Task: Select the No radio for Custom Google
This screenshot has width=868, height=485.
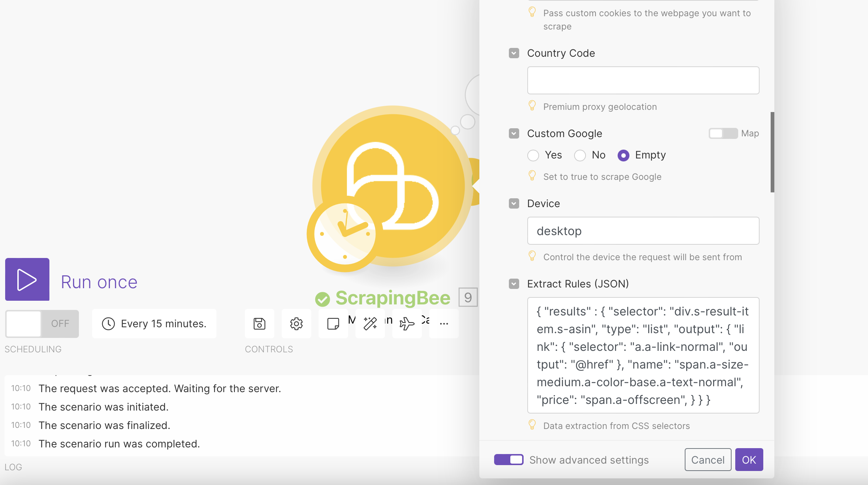Action: [580, 156]
